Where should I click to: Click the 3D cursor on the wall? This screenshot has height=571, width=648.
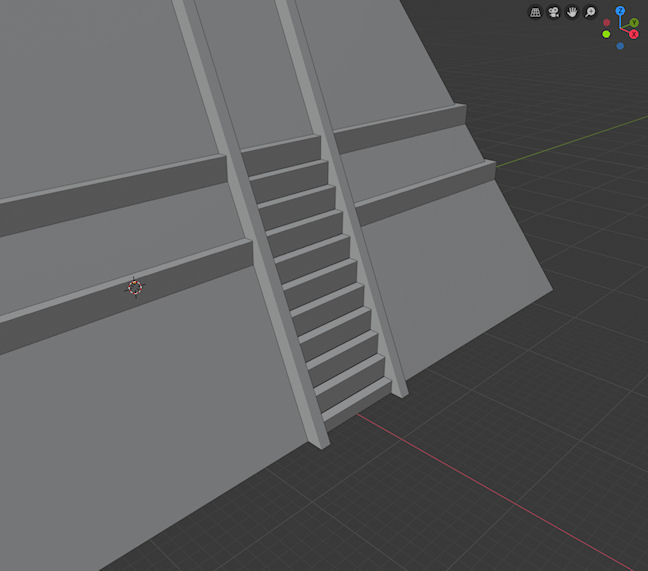point(135,288)
